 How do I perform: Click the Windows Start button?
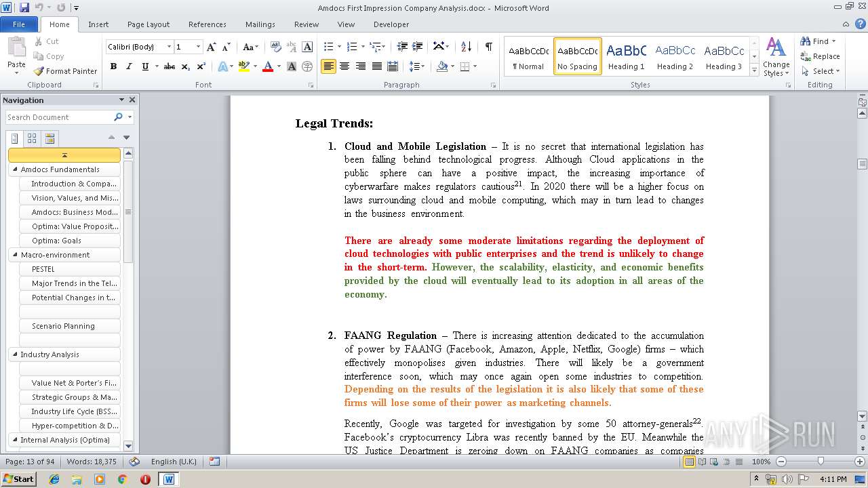(18, 479)
